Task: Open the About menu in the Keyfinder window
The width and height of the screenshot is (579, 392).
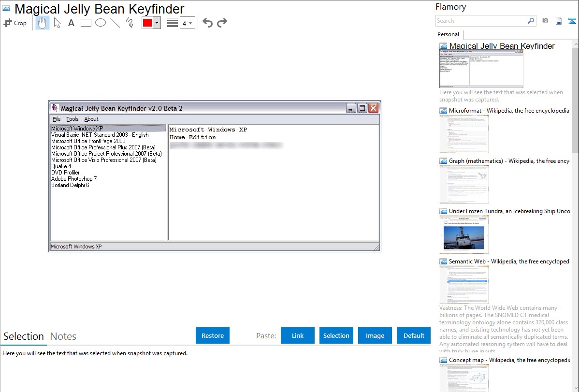Action: pos(91,119)
